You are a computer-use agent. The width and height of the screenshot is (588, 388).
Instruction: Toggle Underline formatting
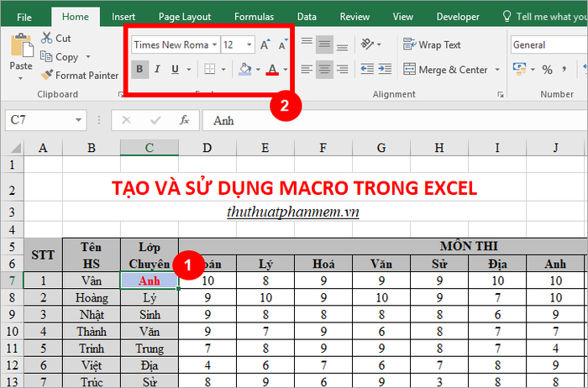coord(176,69)
